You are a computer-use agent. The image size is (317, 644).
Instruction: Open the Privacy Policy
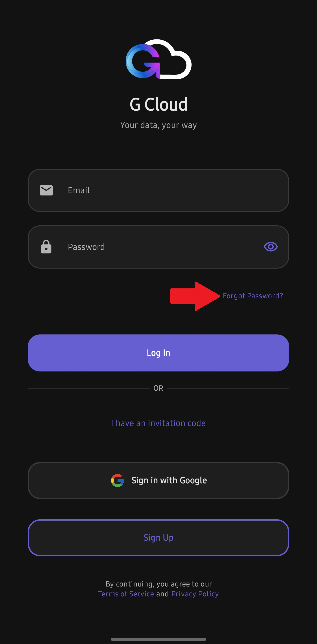tap(194, 594)
